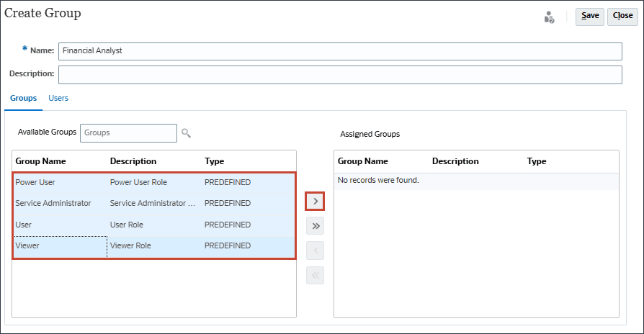Click the double left arrow remove-all button

click(x=315, y=275)
